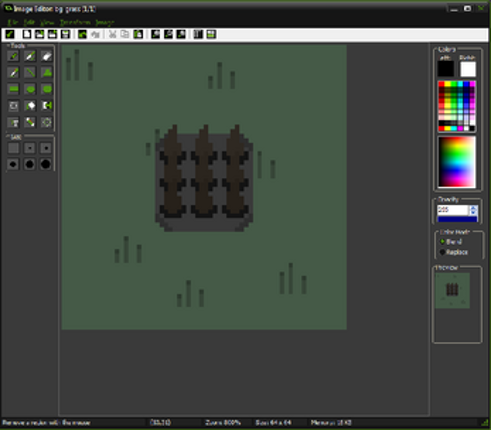Select the last tool with circular icon
The width and height of the screenshot is (491, 430).
point(47,122)
